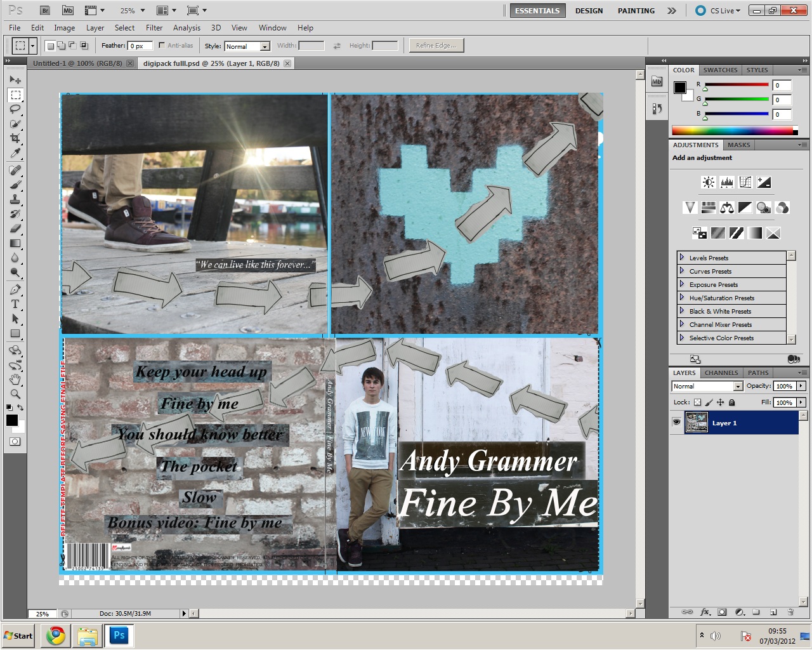Enable Add to selection mode
The height and width of the screenshot is (650, 812).
[x=62, y=46]
